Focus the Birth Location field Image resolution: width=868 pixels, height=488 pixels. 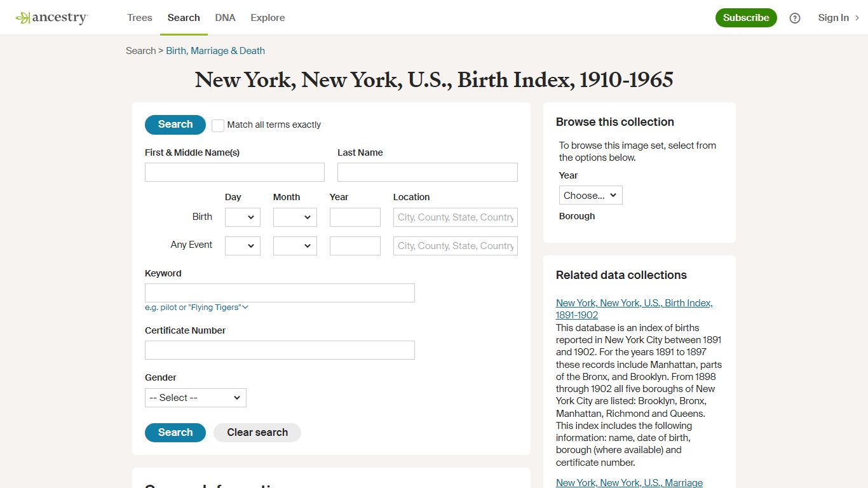point(456,217)
